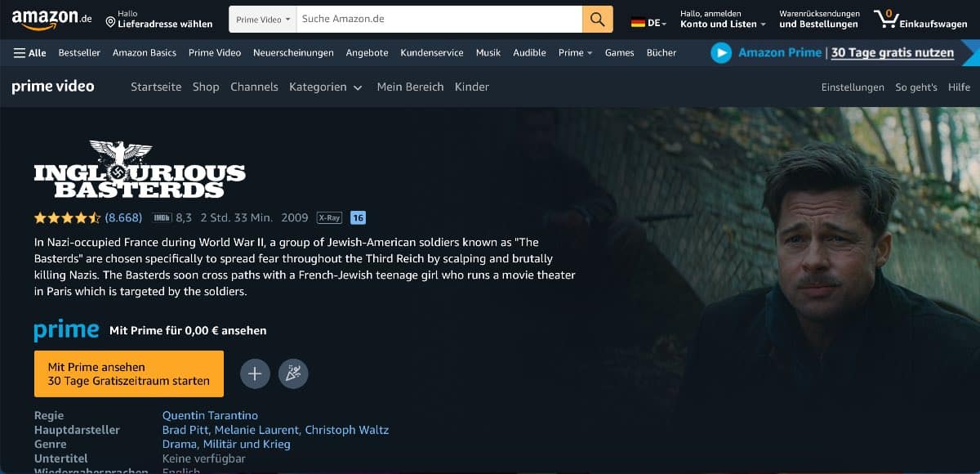This screenshot has height=474, width=980.
Task: Go to the Kinder tab
Action: click(x=472, y=87)
